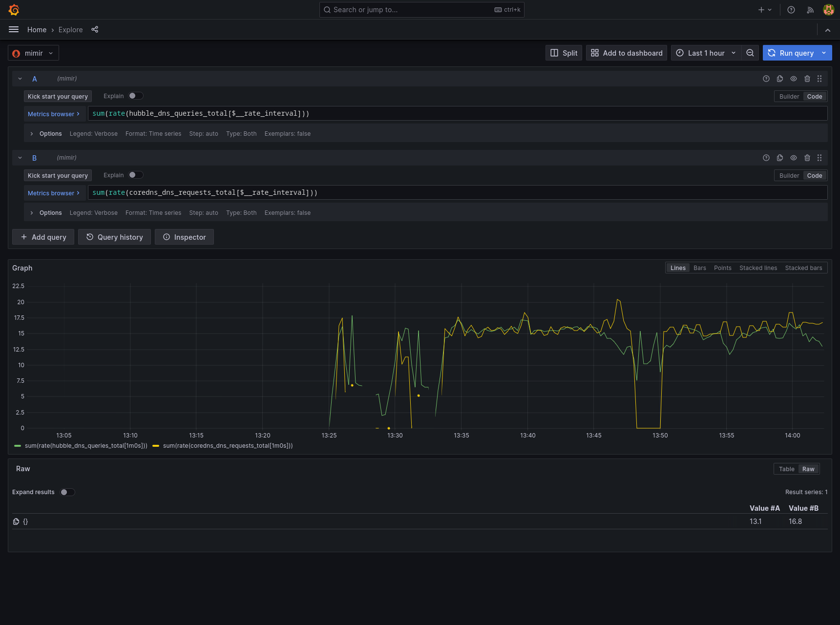Switch query A editor to Builder mode
This screenshot has height=625, width=840.
click(x=788, y=96)
